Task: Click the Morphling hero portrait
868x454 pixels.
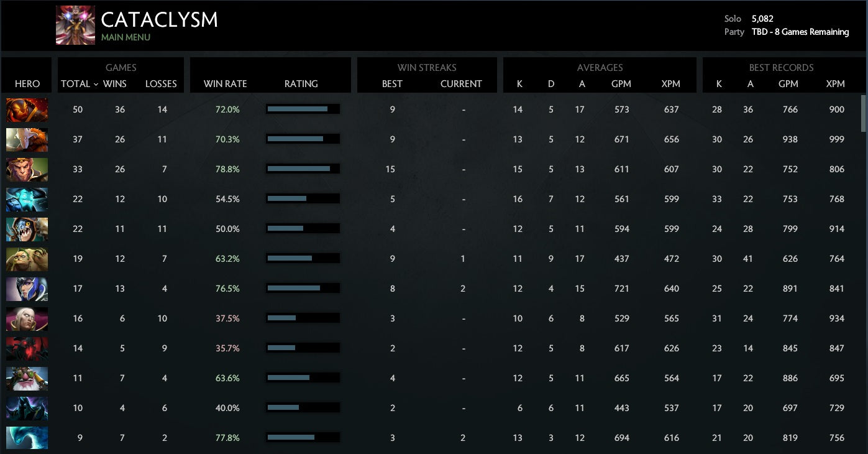Action: (x=27, y=438)
